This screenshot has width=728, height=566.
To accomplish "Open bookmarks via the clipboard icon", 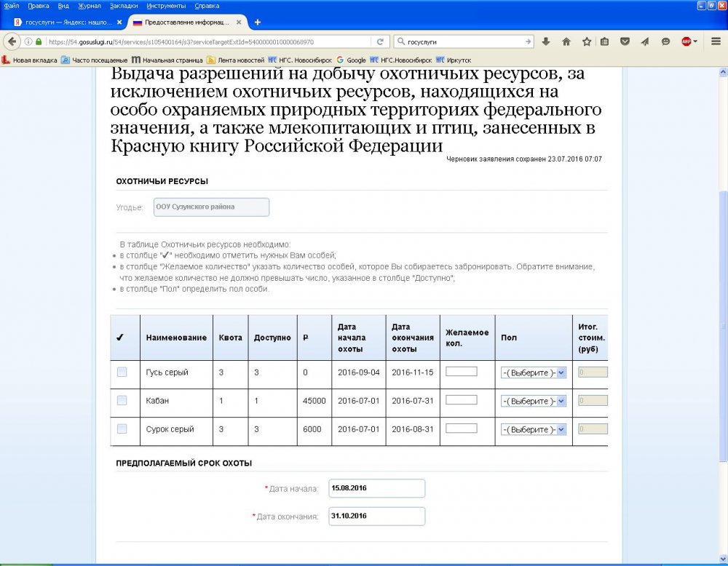I will (x=605, y=41).
